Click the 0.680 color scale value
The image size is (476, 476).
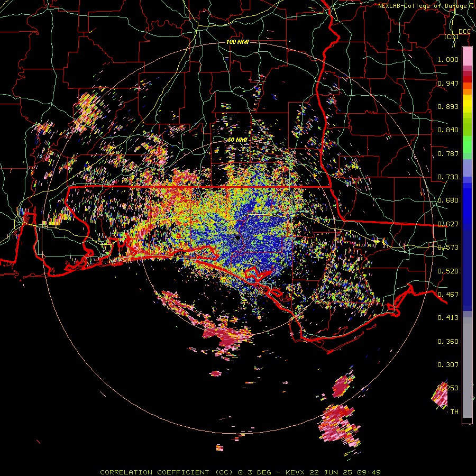(x=448, y=200)
